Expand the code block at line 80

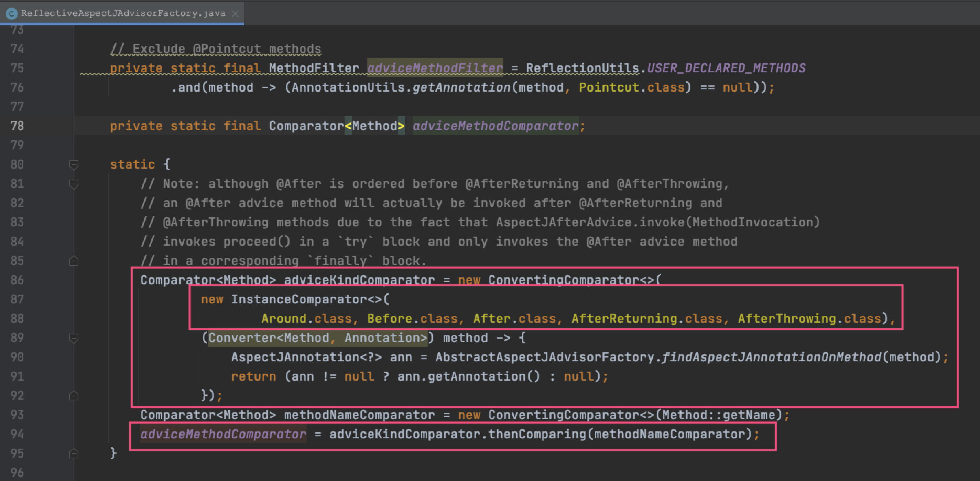coord(70,164)
